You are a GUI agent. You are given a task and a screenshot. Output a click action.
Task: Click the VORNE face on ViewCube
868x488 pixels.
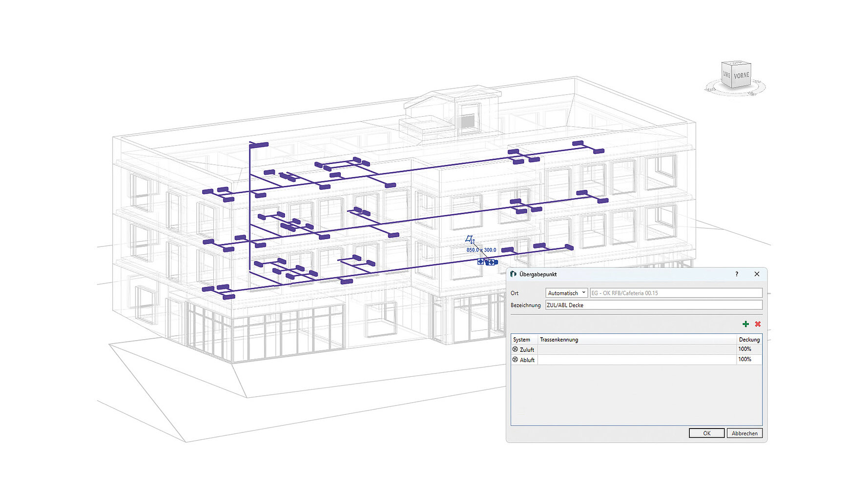pyautogui.click(x=741, y=76)
